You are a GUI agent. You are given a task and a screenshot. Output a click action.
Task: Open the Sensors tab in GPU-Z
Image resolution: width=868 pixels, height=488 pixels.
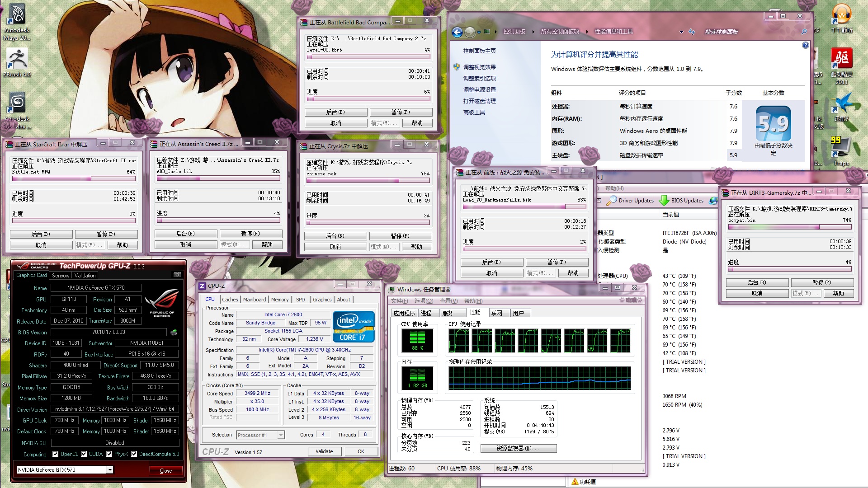[x=61, y=275]
